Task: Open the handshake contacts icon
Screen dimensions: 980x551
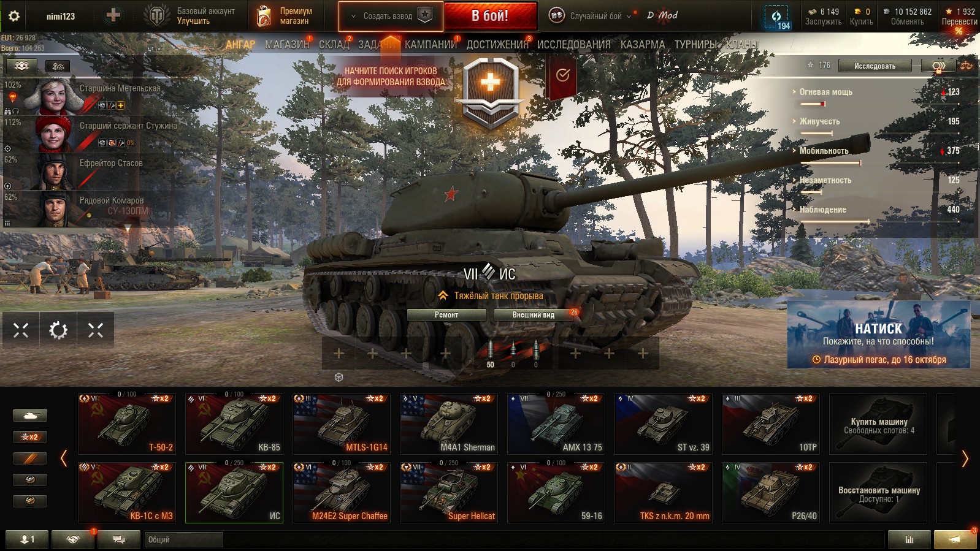Action: [x=73, y=539]
